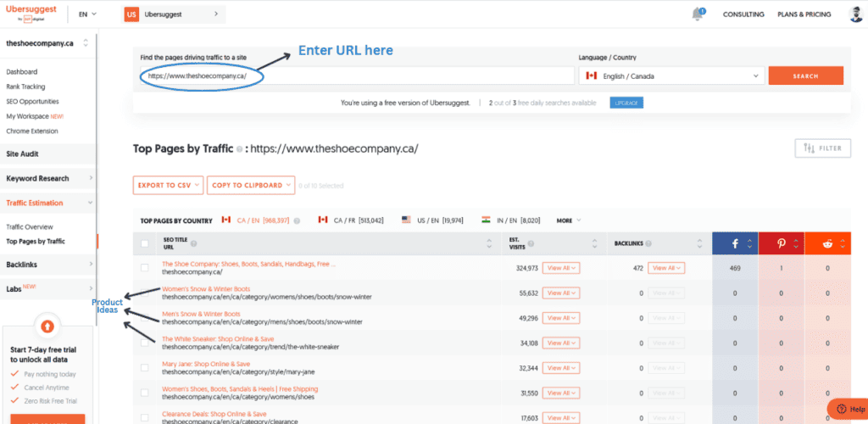Viewport: 868px width, 424px height.
Task: Open The White Sneaker title link
Action: [218, 338]
